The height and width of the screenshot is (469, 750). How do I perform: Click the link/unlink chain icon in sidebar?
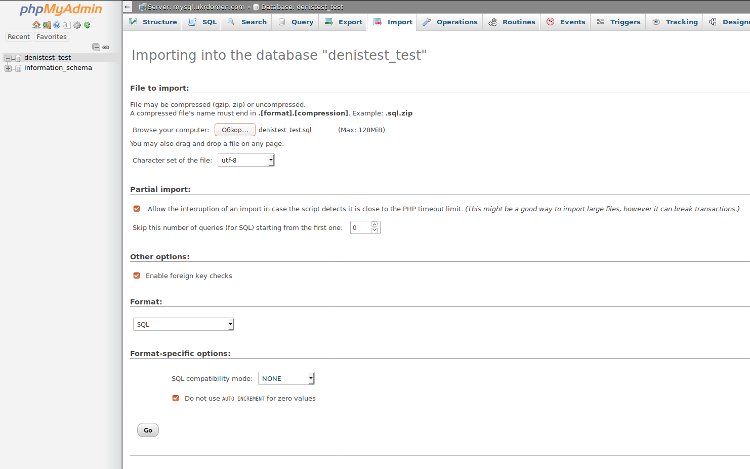coord(105,47)
